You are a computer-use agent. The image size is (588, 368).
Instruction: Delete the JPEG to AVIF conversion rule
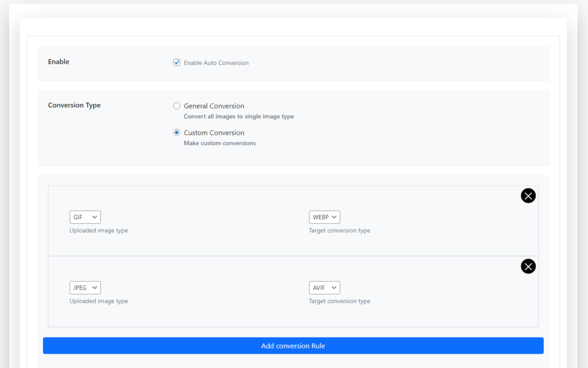[528, 266]
